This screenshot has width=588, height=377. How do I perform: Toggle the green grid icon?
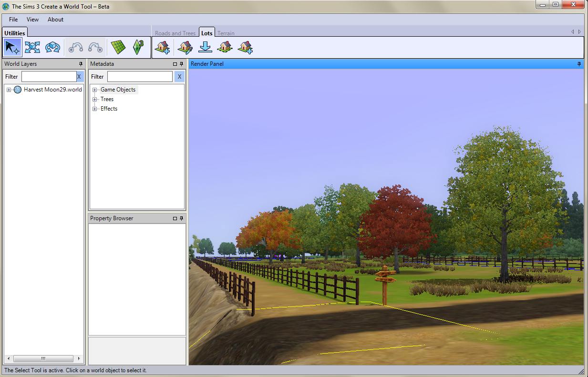118,47
